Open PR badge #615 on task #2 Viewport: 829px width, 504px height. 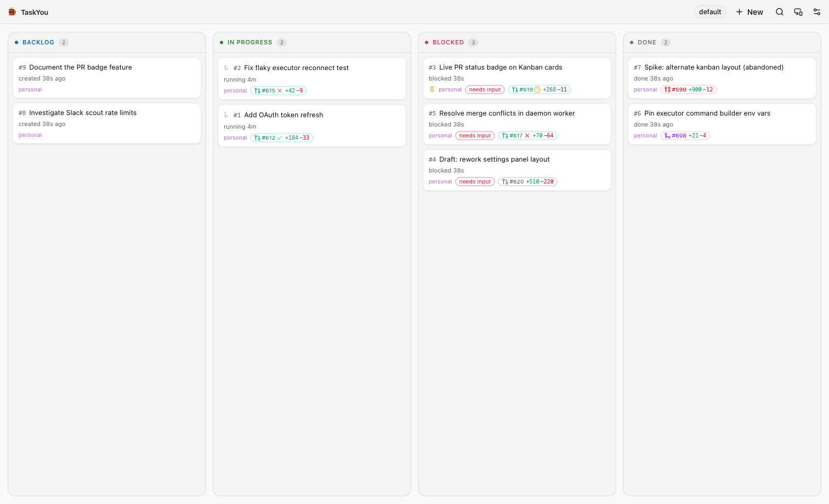pyautogui.click(x=279, y=91)
